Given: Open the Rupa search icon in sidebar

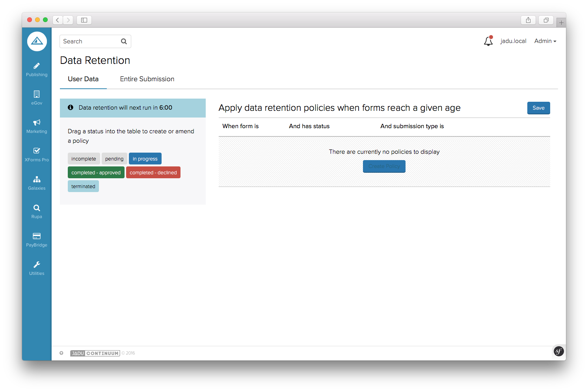Looking at the screenshot, I should point(37,208).
